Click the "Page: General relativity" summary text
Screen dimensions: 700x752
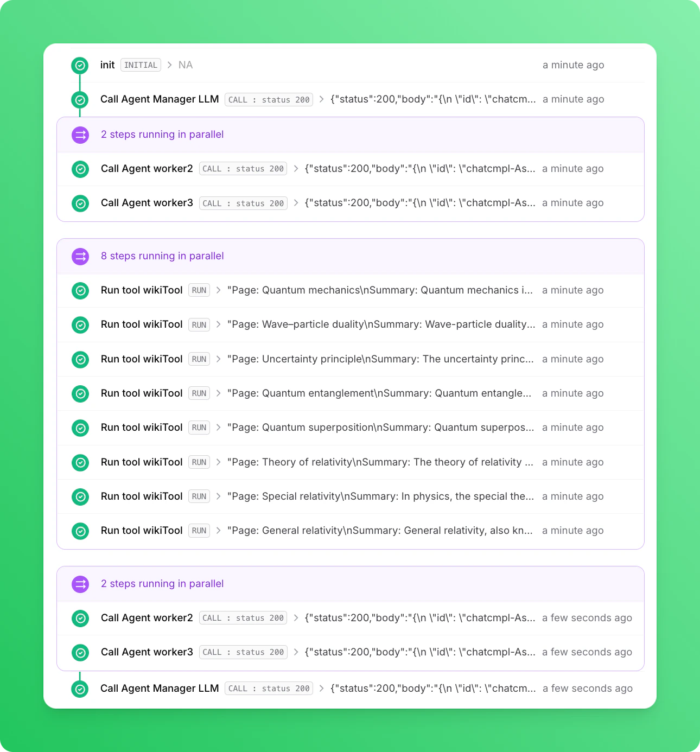[x=380, y=531]
